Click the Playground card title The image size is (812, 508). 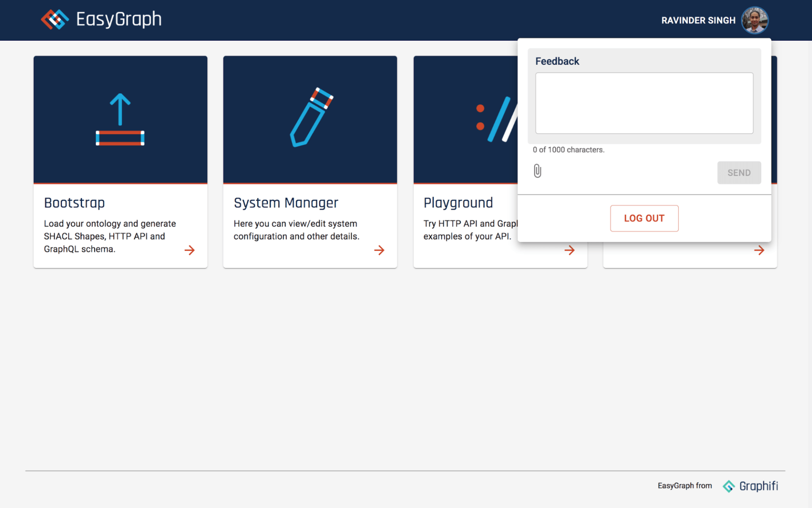[458, 203]
